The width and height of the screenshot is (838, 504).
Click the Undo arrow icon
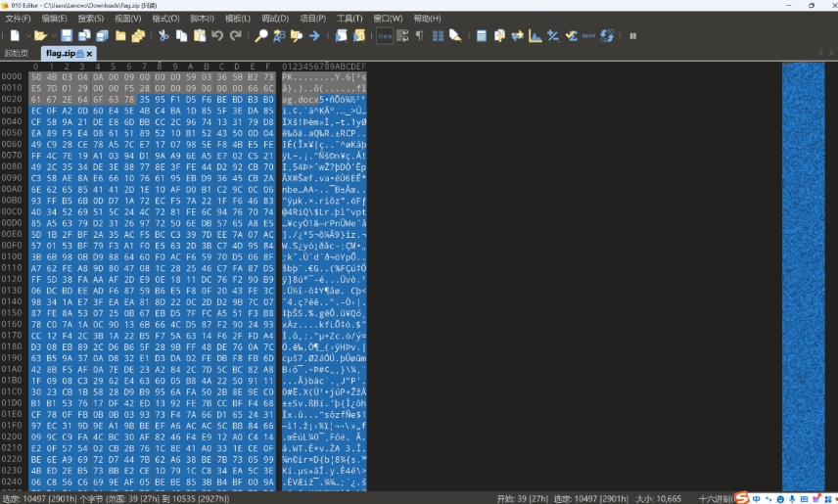pos(217,36)
